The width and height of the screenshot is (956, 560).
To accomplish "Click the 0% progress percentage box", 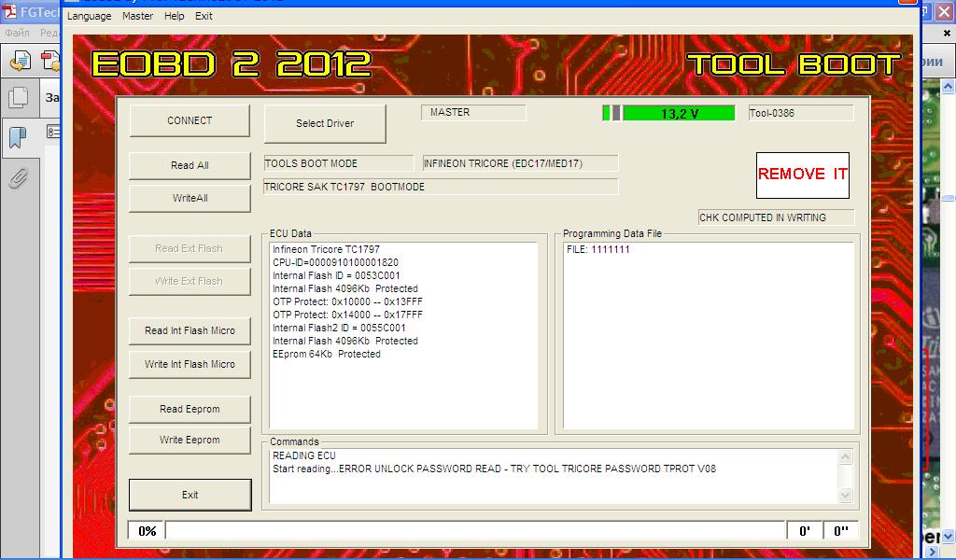I will (x=147, y=531).
